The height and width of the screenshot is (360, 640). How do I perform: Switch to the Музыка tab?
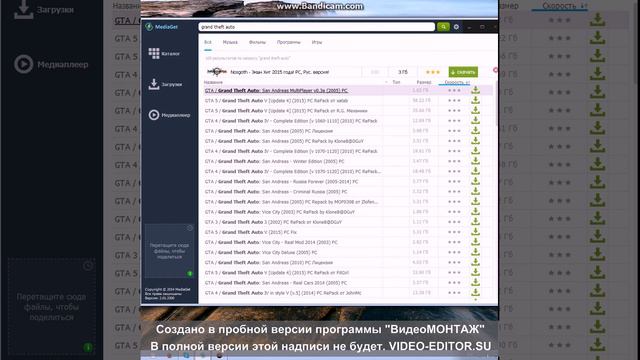tap(230, 42)
